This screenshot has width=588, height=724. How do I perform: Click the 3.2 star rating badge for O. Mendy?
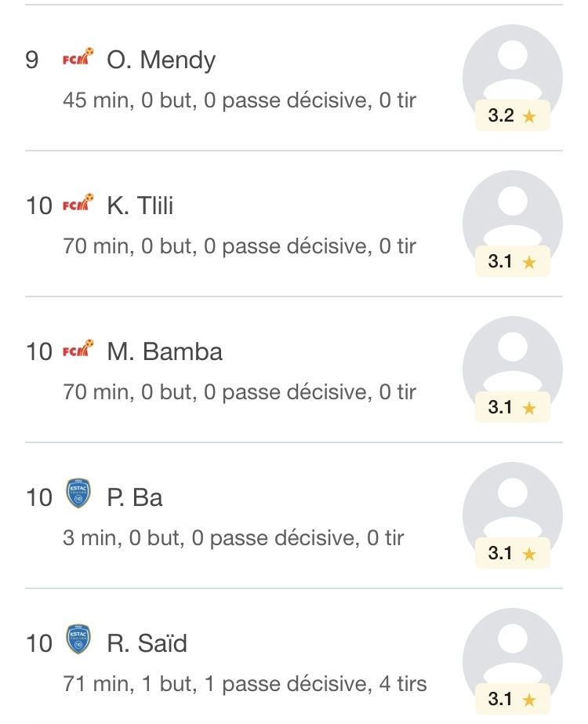[x=512, y=115]
